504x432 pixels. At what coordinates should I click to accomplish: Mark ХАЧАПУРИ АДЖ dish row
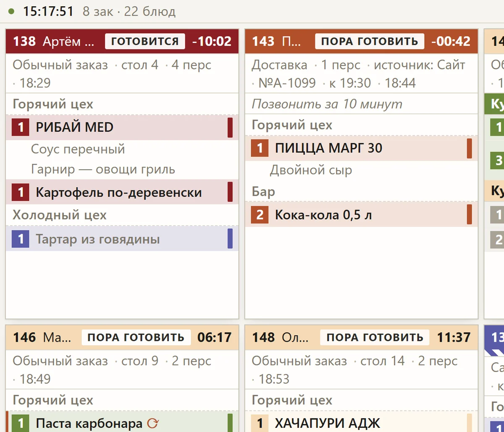click(x=361, y=421)
